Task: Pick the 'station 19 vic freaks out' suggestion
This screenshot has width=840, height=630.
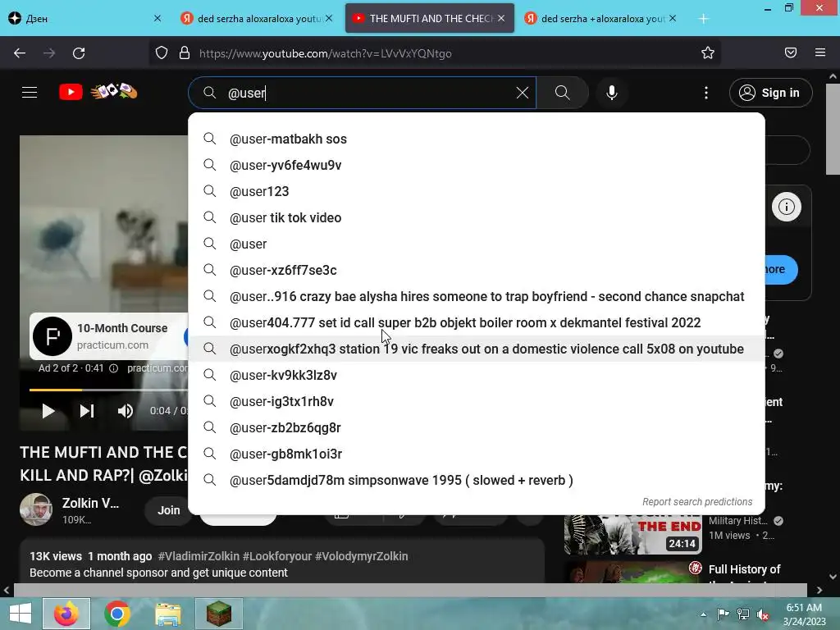Action: pos(477,349)
